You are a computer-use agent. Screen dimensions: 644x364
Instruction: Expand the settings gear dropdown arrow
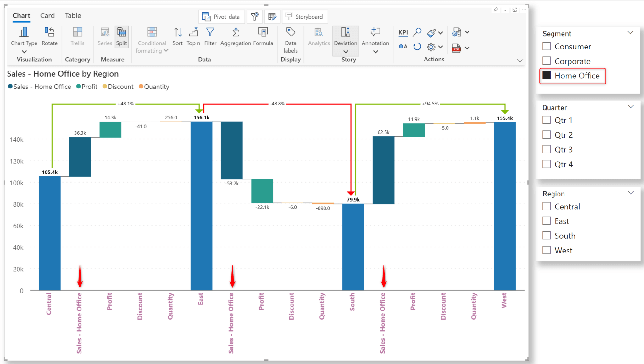pos(441,47)
